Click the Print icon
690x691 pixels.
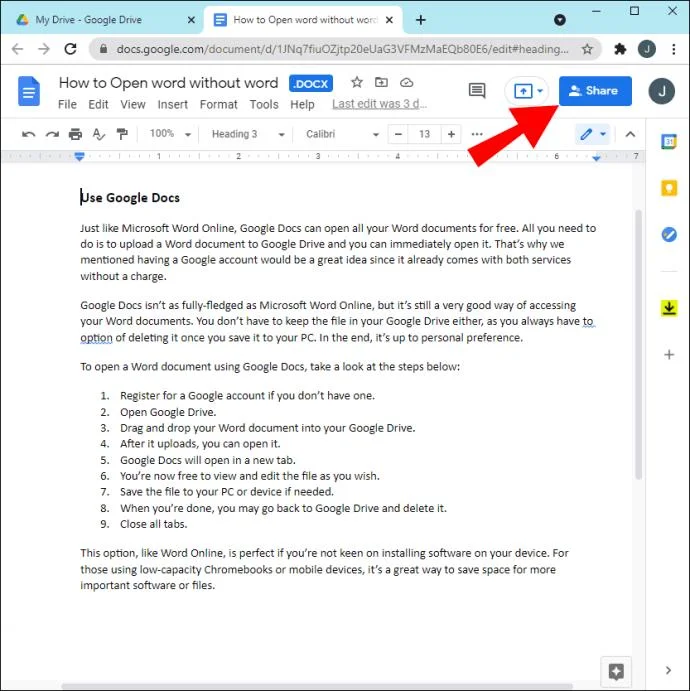[75, 134]
